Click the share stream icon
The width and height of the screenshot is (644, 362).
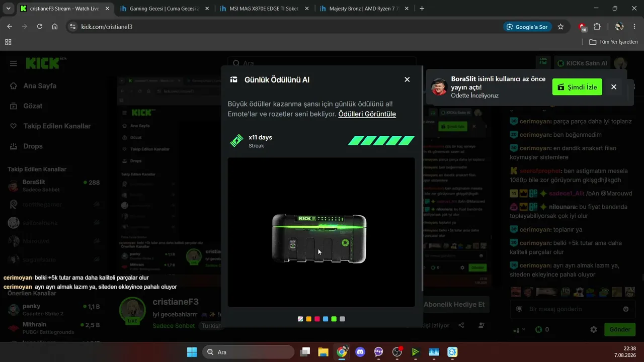pos(461,325)
